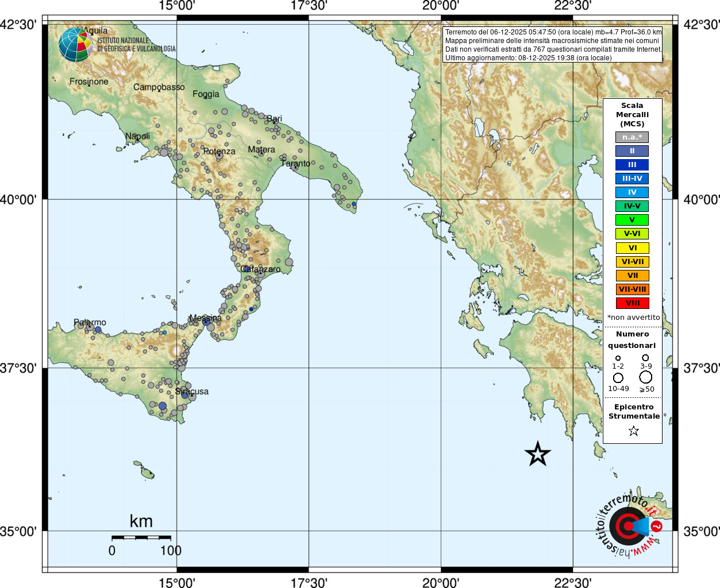Click the Messina city label
Screen dimensions: 720x588
(x=205, y=318)
